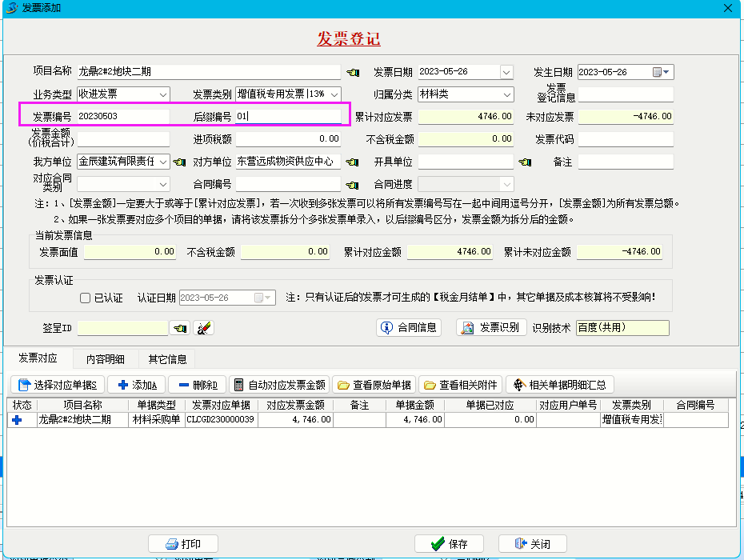The height and width of the screenshot is (560, 744).
Task: Open the 其它信息 tab
Action: (x=167, y=359)
